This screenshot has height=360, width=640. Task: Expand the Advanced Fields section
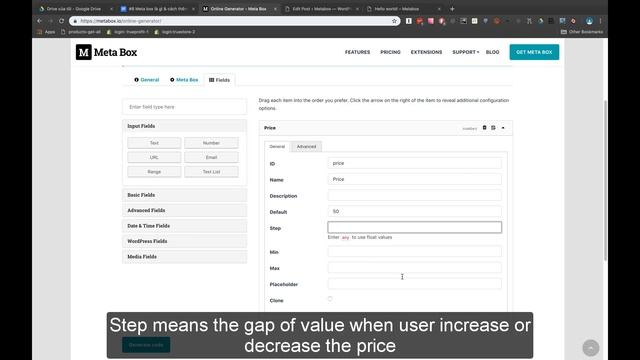coord(184,211)
